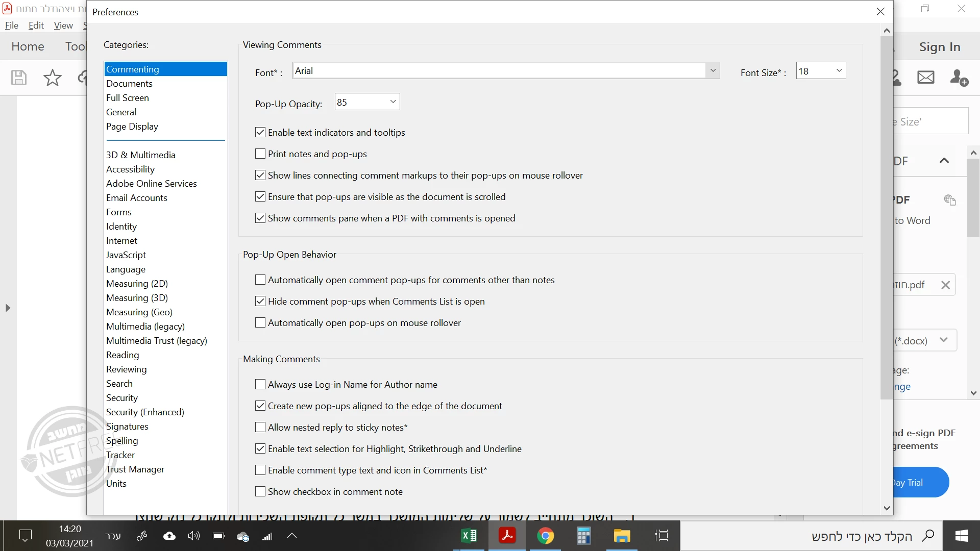
Task: Click the Sign In link
Action: [x=939, y=46]
